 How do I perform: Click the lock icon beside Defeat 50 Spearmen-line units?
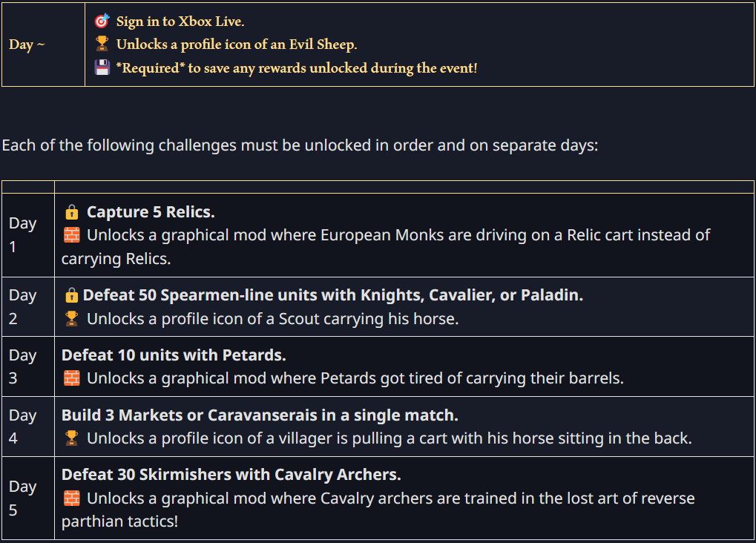[72, 295]
